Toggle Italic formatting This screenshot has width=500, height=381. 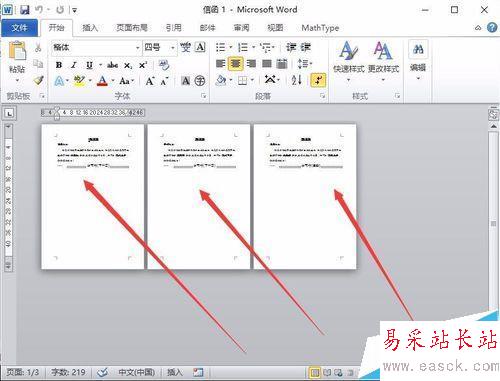pyautogui.click(x=74, y=65)
